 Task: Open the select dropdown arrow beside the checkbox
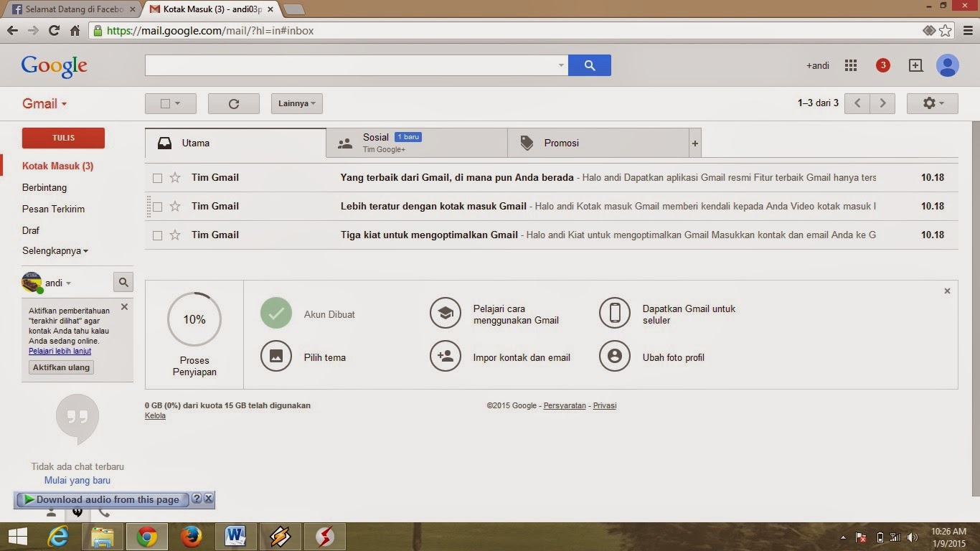pyautogui.click(x=177, y=103)
